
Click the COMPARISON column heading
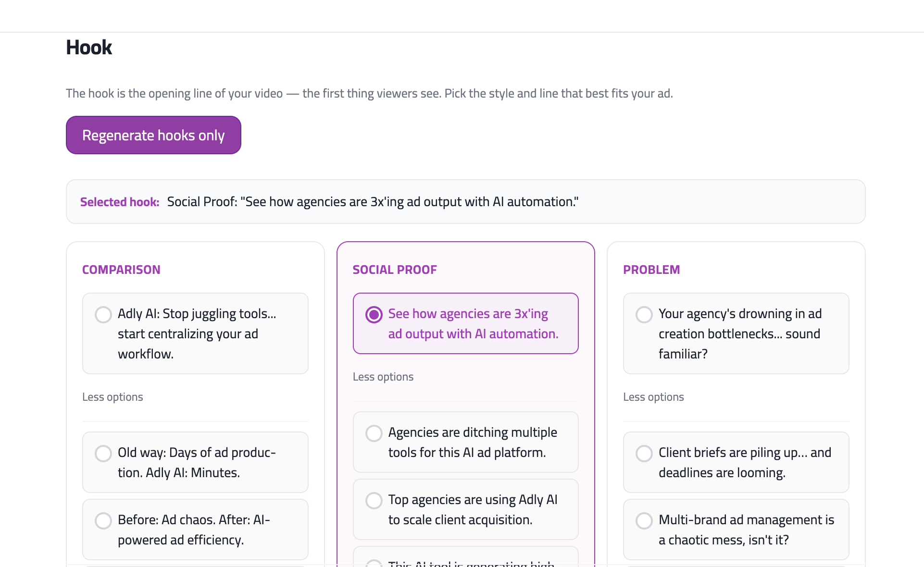point(121,270)
